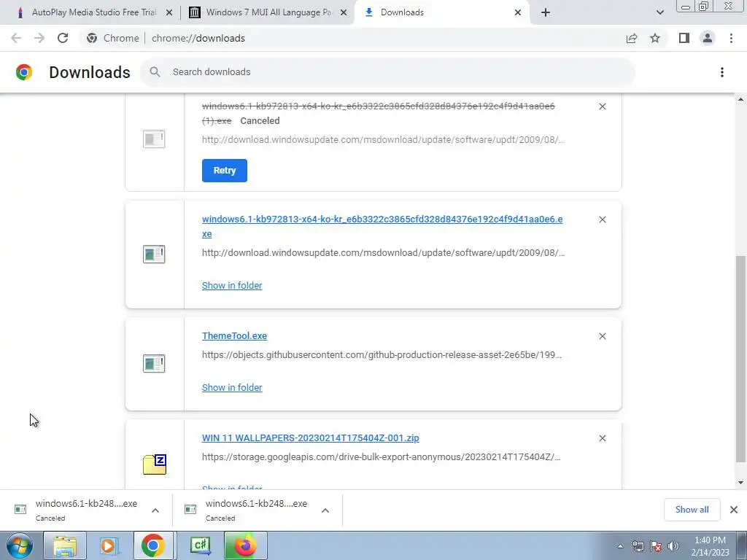Click the page vertical scrollbar thumb
This screenshot has width=747, height=560.
[740, 359]
